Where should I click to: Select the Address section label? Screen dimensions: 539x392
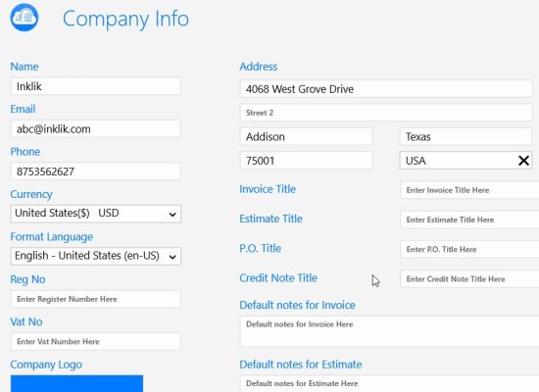(x=259, y=67)
